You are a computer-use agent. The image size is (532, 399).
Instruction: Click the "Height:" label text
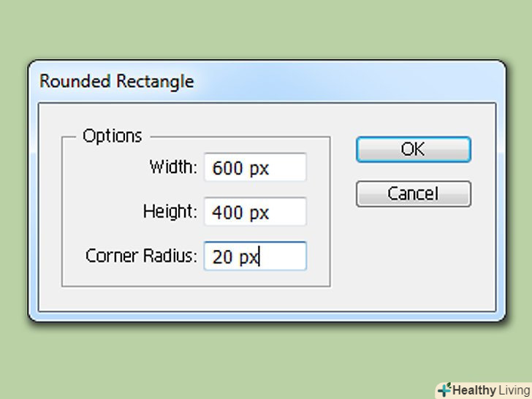pyautogui.click(x=170, y=212)
